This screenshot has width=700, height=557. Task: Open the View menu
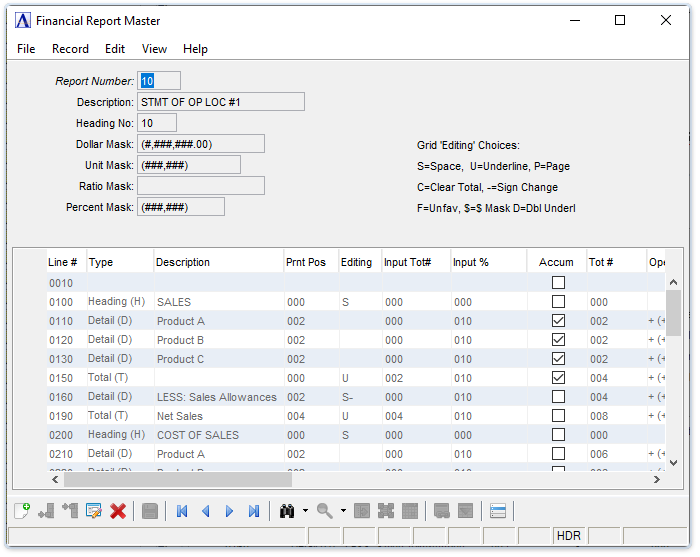click(154, 49)
